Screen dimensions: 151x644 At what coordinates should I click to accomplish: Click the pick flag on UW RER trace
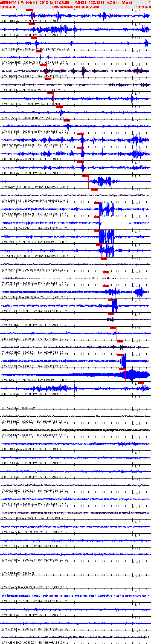tap(120, 355)
